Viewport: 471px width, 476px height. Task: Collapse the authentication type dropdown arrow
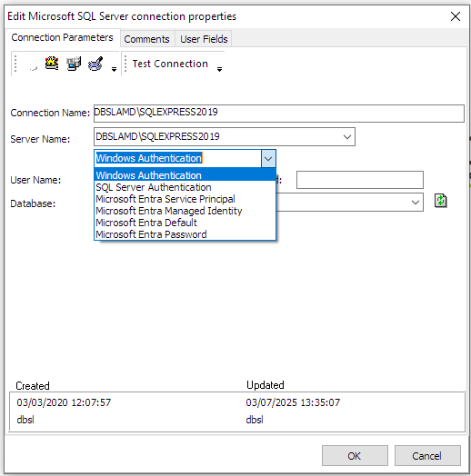[268, 158]
